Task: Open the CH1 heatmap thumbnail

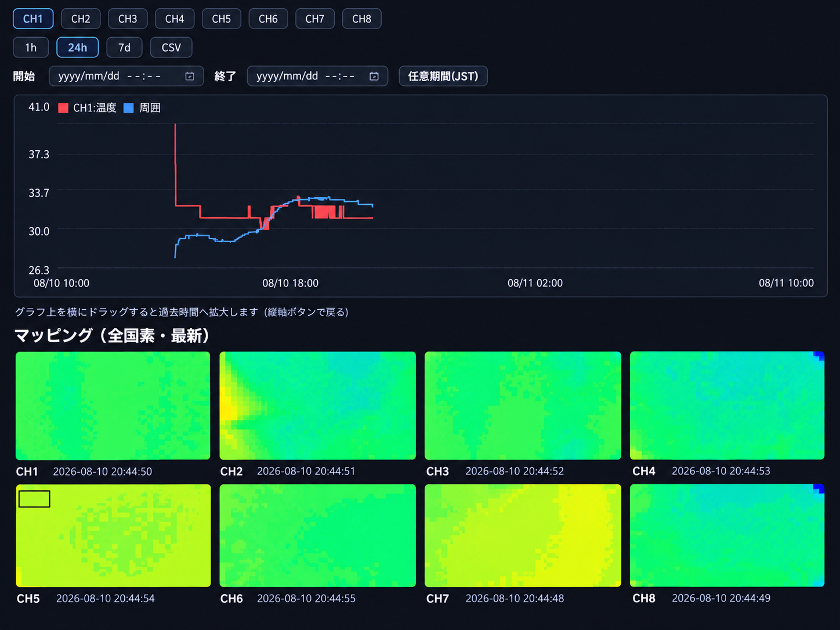Action: (113, 405)
